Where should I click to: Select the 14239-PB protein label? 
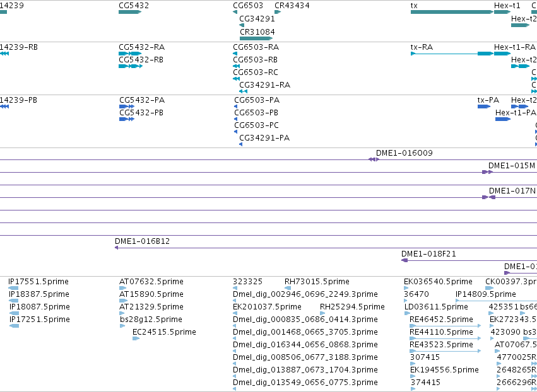pyautogui.click(x=18, y=100)
